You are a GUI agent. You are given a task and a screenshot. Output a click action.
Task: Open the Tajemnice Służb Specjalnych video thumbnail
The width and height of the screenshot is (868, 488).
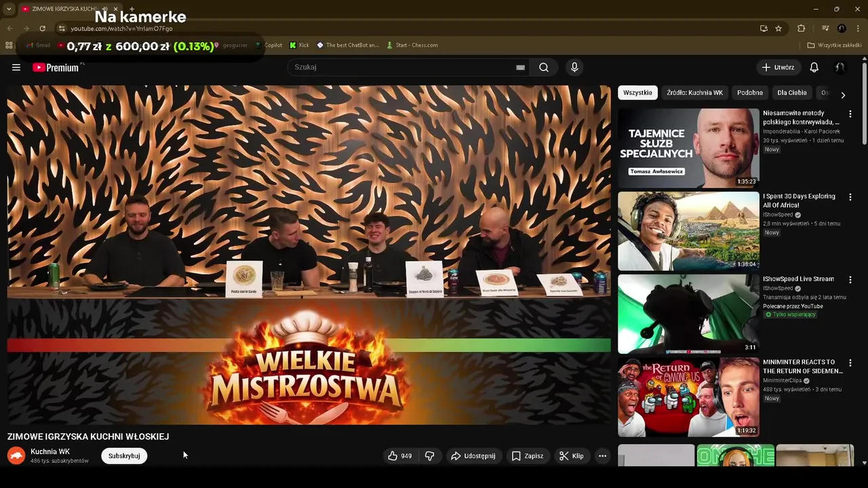[688, 148]
